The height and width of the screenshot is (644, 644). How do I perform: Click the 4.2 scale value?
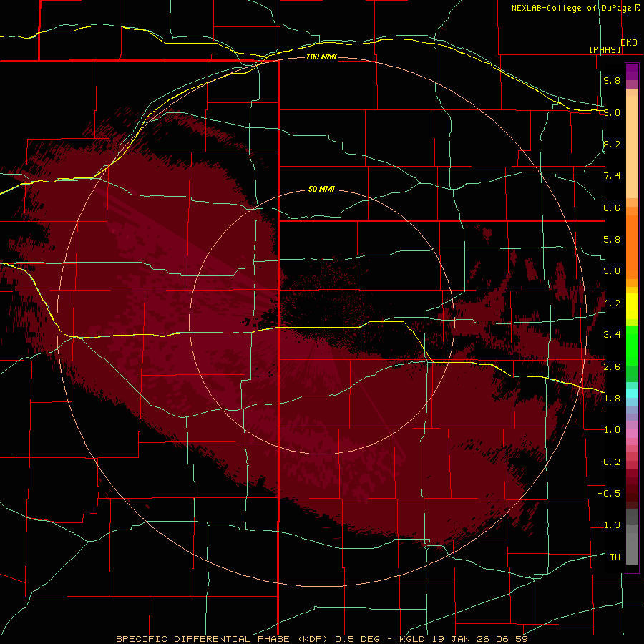(x=612, y=303)
